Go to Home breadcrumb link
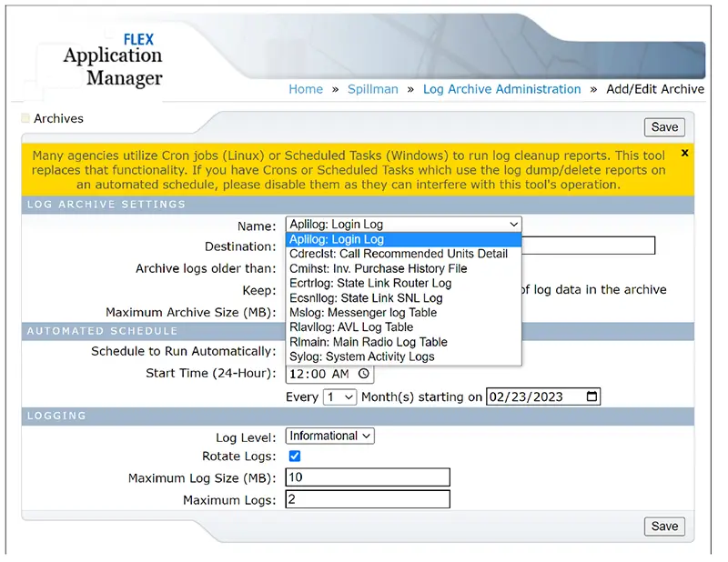 (x=306, y=89)
